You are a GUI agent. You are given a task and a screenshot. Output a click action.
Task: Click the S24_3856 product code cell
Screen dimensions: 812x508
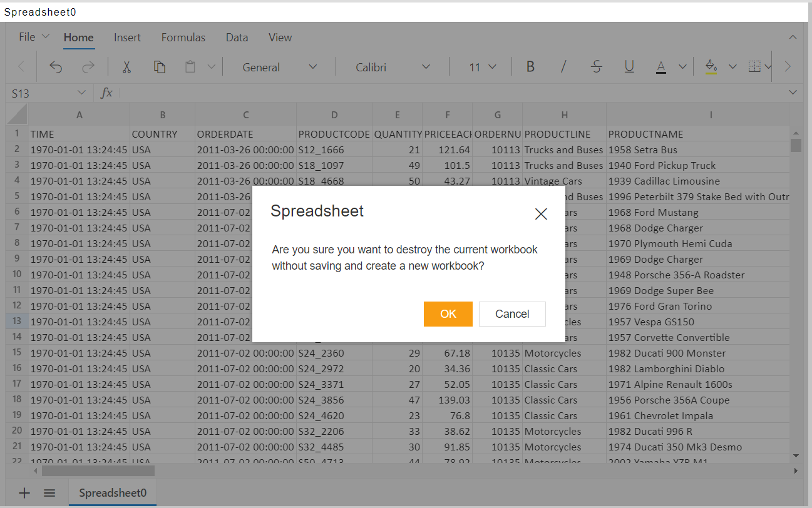click(x=334, y=400)
